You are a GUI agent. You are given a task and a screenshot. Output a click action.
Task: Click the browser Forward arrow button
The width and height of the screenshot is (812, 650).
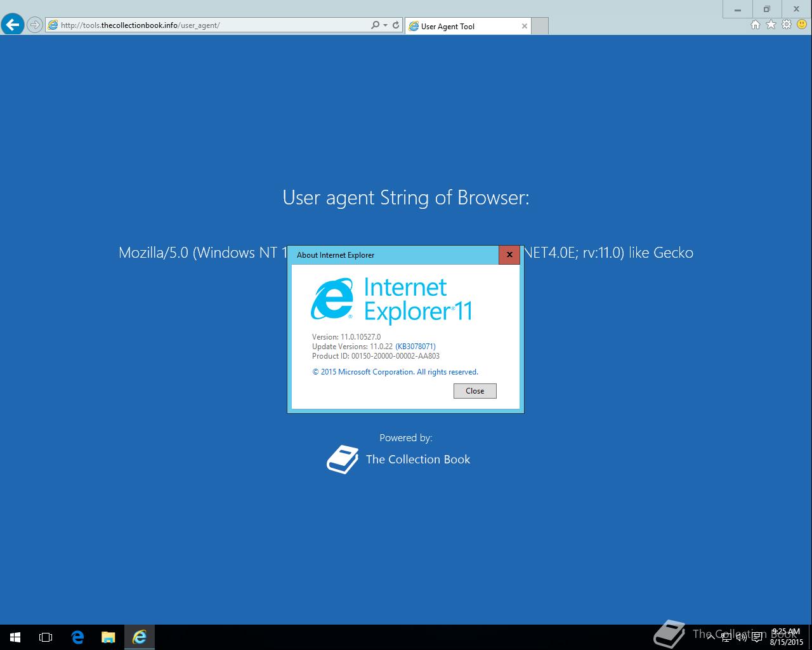[x=35, y=25]
